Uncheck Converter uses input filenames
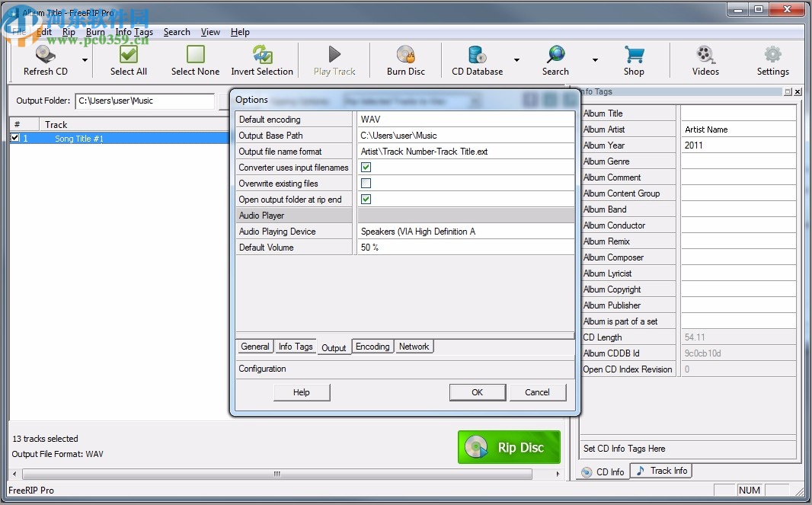812x505 pixels. [x=366, y=167]
